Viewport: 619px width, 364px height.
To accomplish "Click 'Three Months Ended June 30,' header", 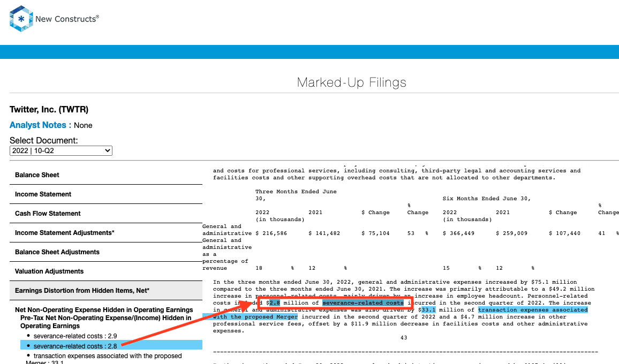I will click(x=296, y=195).
